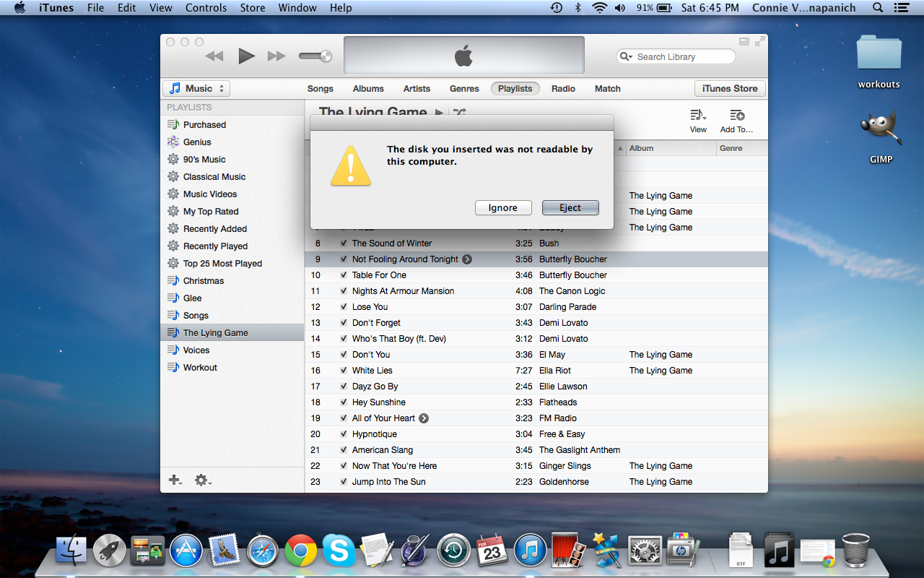The height and width of the screenshot is (578, 924).
Task: Skip back to previous track
Action: coord(214,56)
